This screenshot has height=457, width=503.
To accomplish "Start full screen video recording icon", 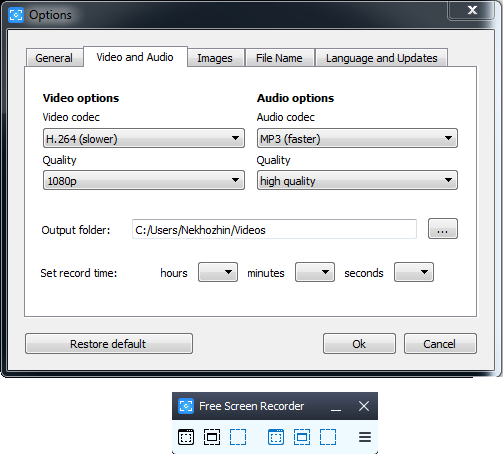I will [x=302, y=437].
